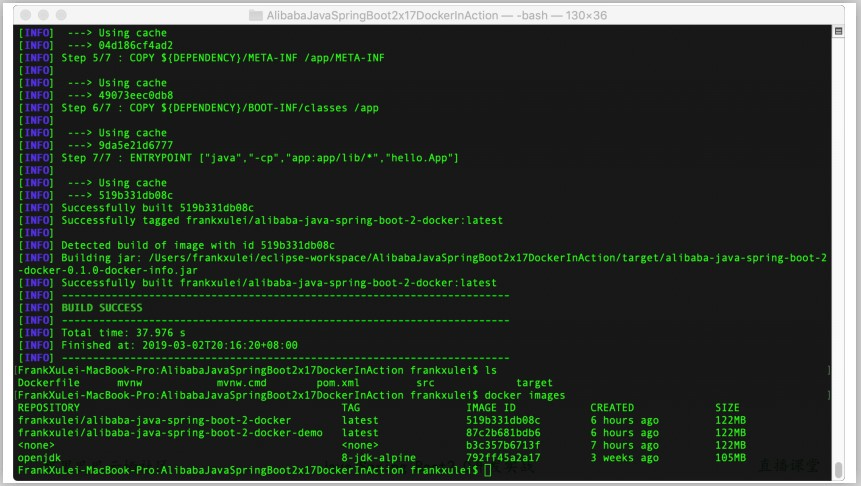Click the terminal cursor at the prompt
This screenshot has height=486, width=861.
tap(487, 470)
